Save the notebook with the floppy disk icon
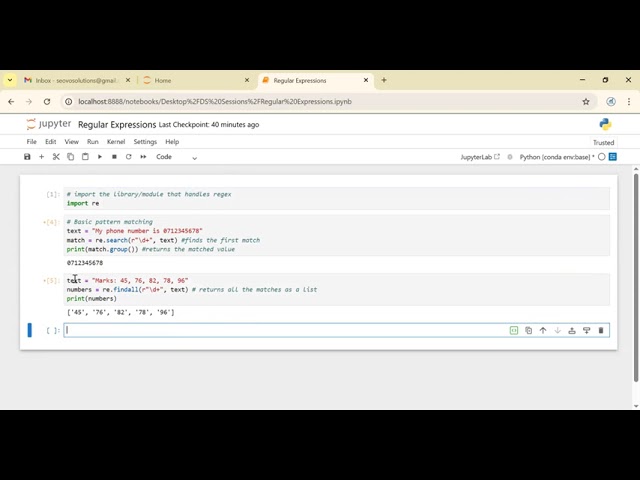The width and height of the screenshot is (640, 480). [27, 157]
